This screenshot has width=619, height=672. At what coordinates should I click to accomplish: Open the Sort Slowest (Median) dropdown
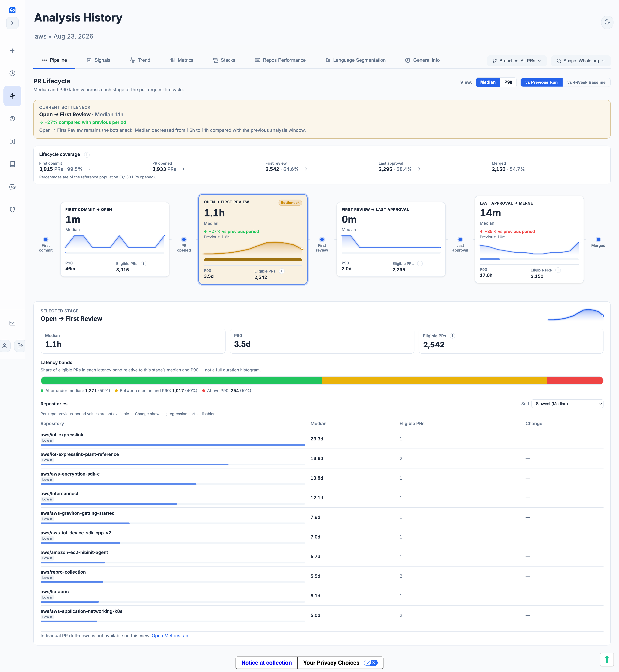pyautogui.click(x=567, y=404)
